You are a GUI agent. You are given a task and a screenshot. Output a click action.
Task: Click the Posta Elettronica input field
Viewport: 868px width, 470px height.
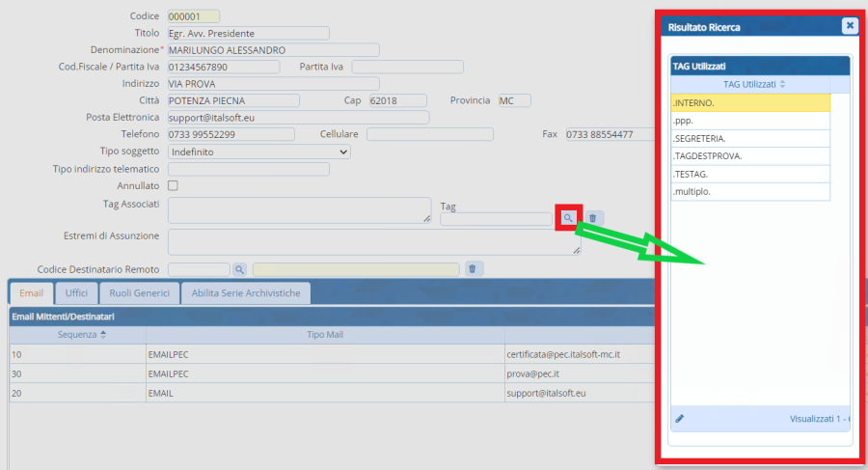297,118
